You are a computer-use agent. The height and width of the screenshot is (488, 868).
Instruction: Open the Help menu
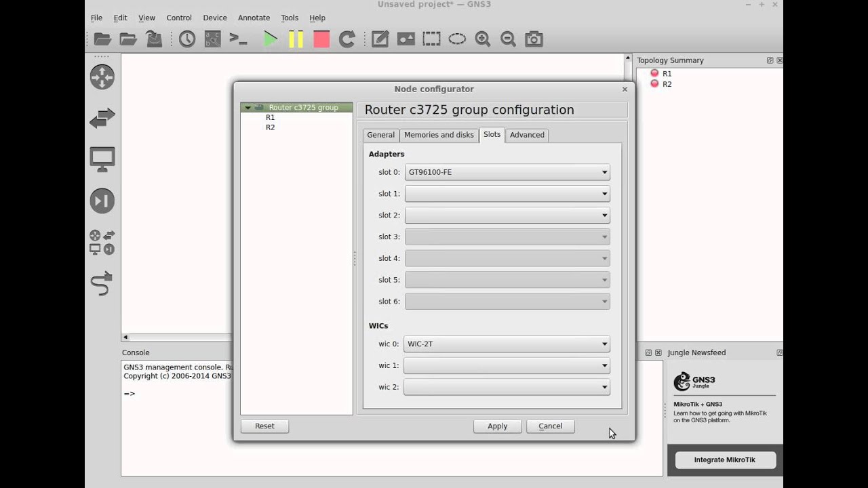coord(317,18)
